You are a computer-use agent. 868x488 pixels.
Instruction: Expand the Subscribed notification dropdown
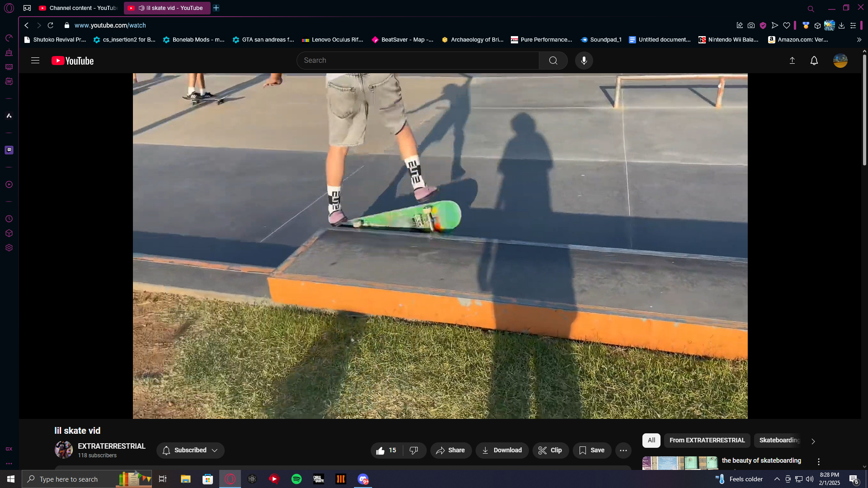[x=190, y=450]
